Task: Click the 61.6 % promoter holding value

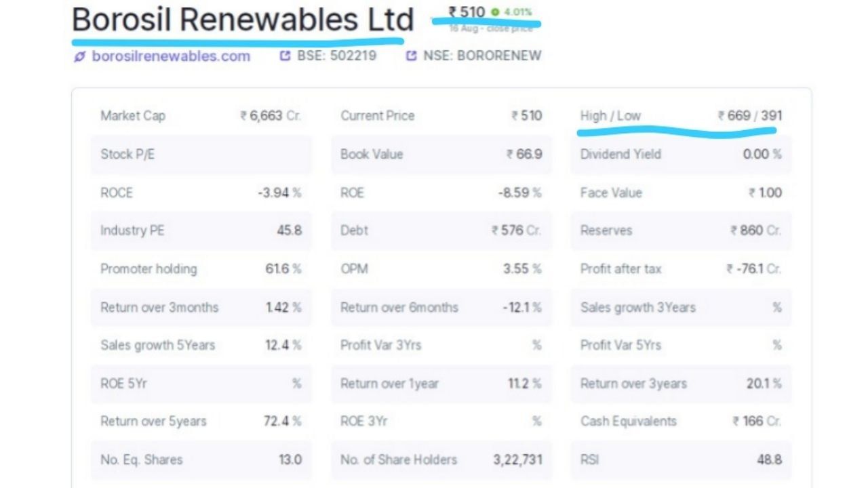Action: 283,270
